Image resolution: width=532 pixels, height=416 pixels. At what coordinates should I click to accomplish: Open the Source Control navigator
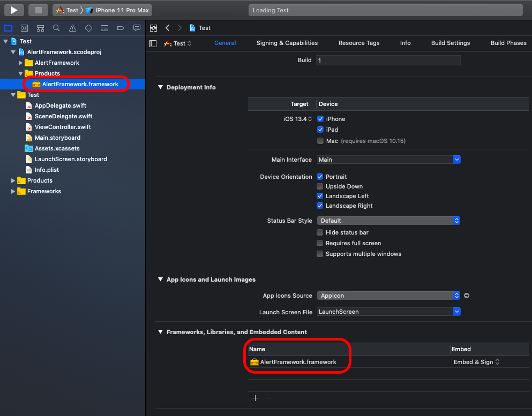[25, 28]
